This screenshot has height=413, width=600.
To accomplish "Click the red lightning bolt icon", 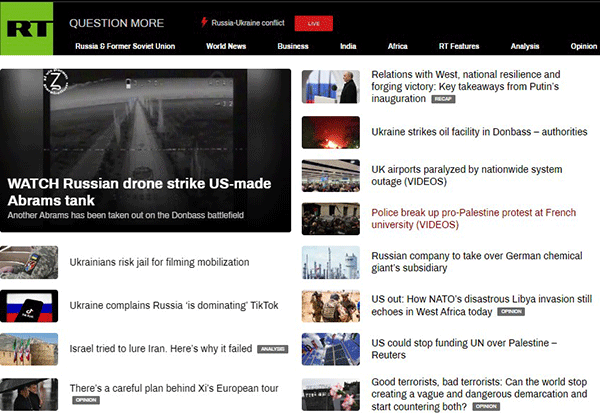I will 204,22.
